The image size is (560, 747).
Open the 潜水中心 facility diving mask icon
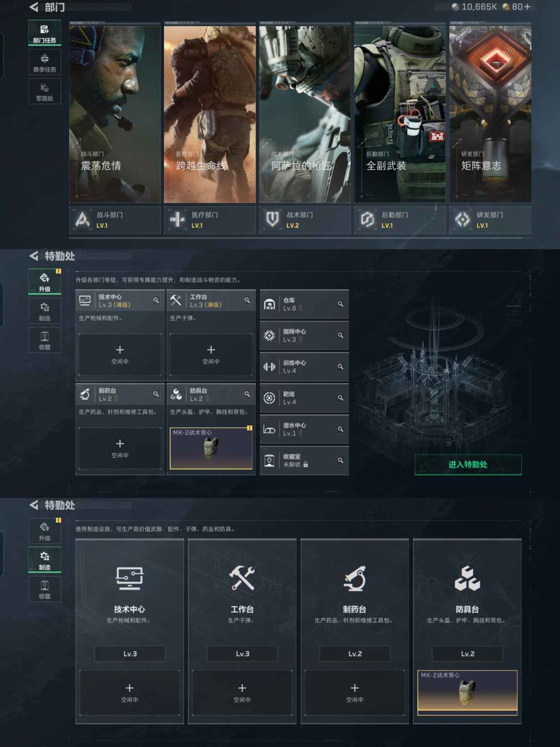pyautogui.click(x=269, y=430)
